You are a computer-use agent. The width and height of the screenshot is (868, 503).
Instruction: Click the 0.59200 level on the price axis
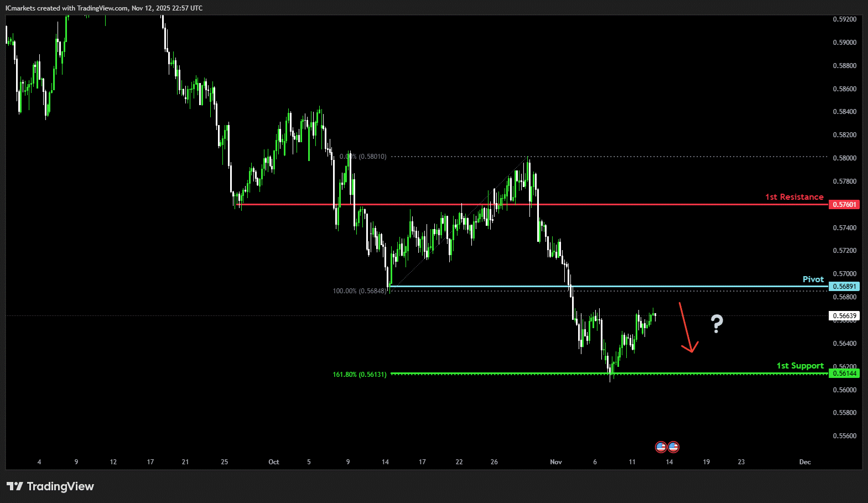click(x=844, y=19)
